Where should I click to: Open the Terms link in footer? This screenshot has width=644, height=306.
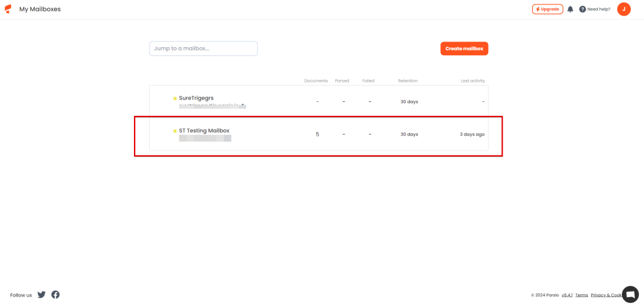[x=581, y=295]
